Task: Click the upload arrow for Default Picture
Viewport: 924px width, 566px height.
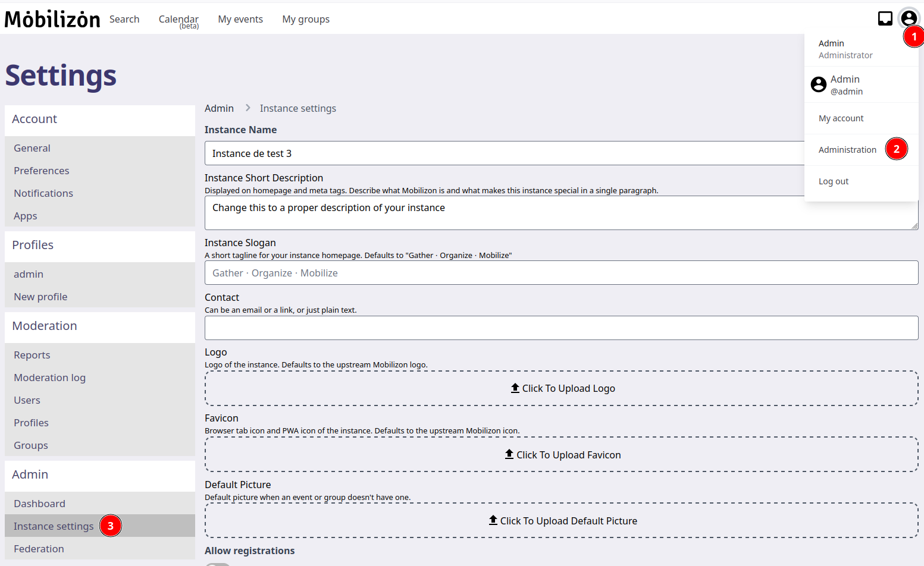Action: point(493,520)
